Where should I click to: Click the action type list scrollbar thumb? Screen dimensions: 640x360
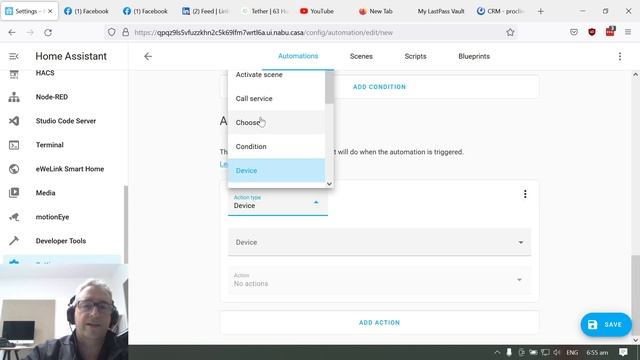pos(329,87)
